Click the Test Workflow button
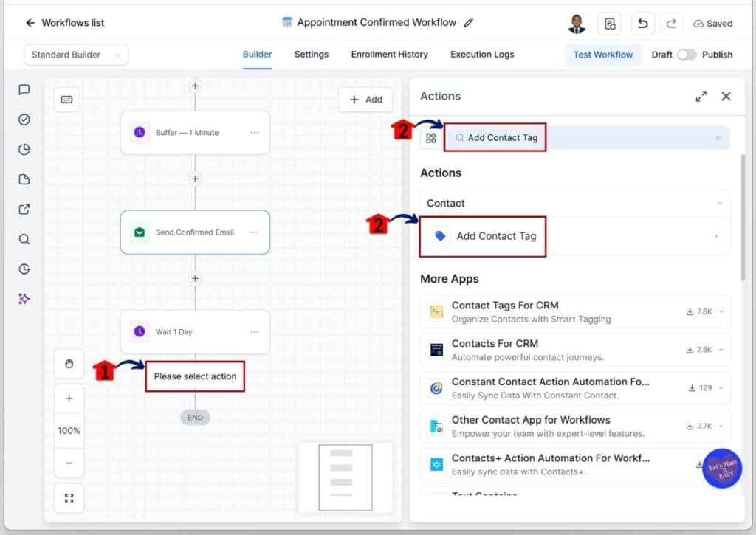Screen dimensions: 756x535 point(602,55)
